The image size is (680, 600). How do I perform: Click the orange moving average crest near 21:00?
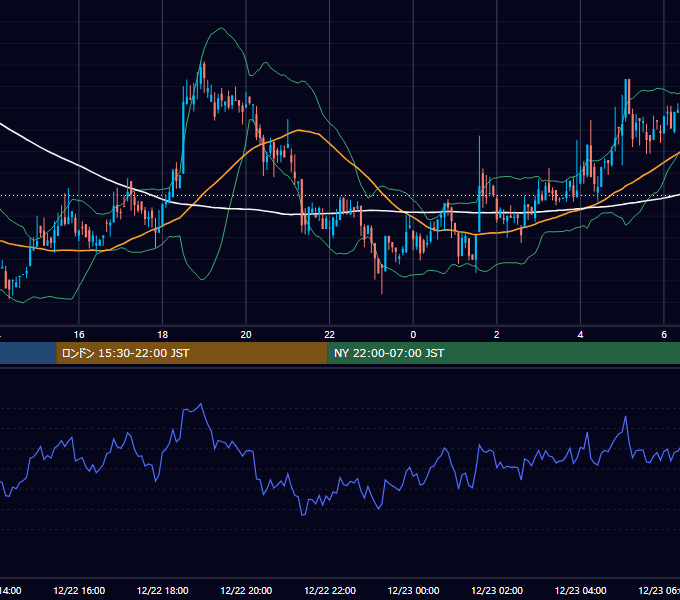coord(298,130)
